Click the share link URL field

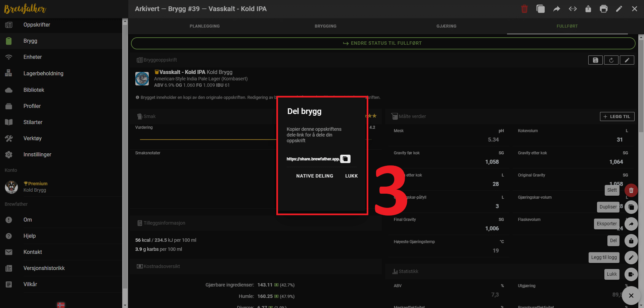tap(313, 159)
